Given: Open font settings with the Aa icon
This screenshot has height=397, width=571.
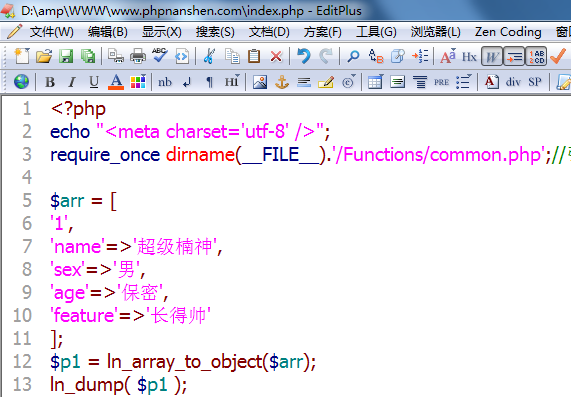Looking at the screenshot, I should pos(448,56).
